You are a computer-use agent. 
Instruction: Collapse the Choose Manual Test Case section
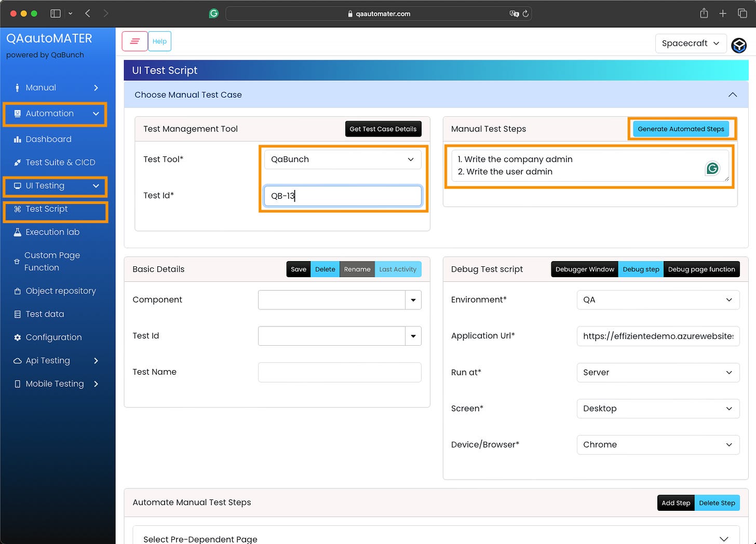[733, 94]
